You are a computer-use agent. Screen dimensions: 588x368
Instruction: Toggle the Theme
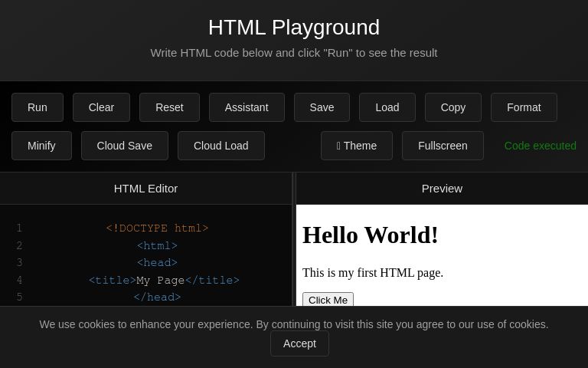357,146
